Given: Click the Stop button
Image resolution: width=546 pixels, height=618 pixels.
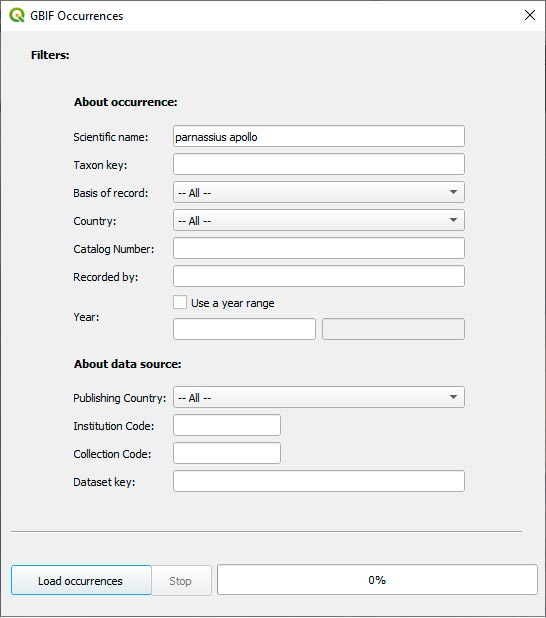Looking at the screenshot, I should (x=181, y=581).
